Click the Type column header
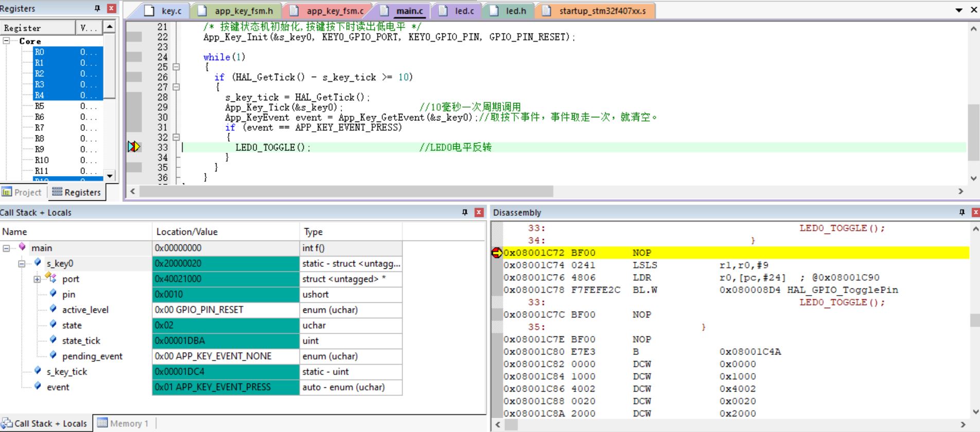This screenshot has height=432, width=980. click(x=351, y=232)
